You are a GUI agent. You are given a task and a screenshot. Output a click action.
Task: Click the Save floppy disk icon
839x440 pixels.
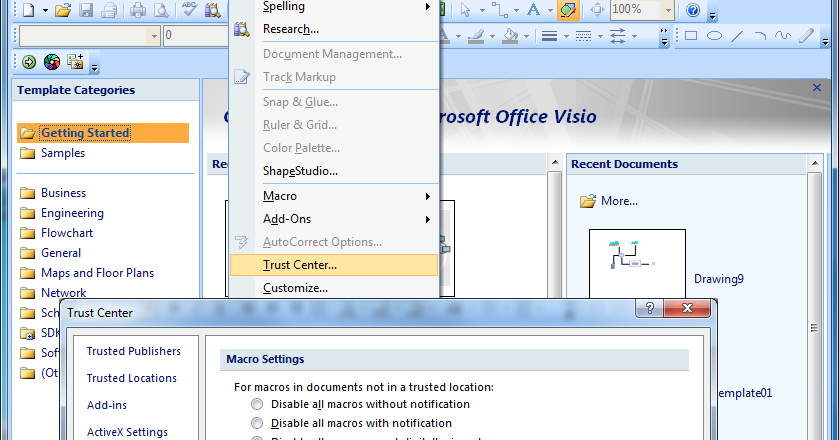(x=86, y=10)
